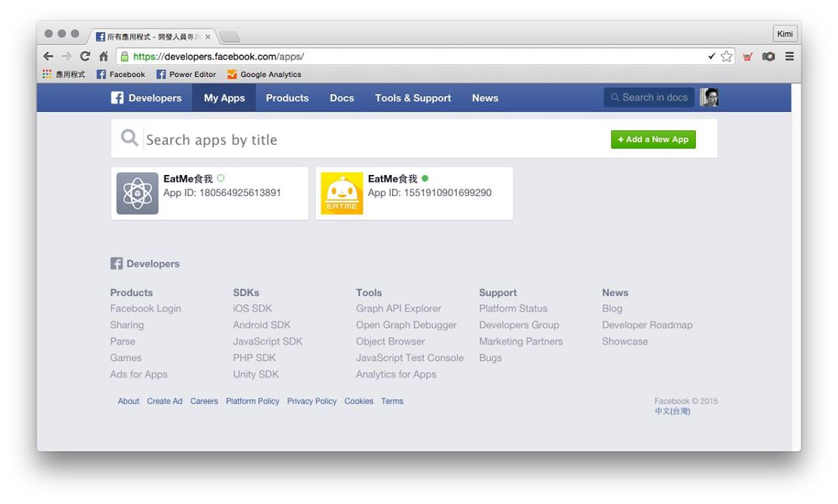The width and height of the screenshot is (838, 504).
Task: Select the Facebook developers browser tab
Action: point(153,37)
